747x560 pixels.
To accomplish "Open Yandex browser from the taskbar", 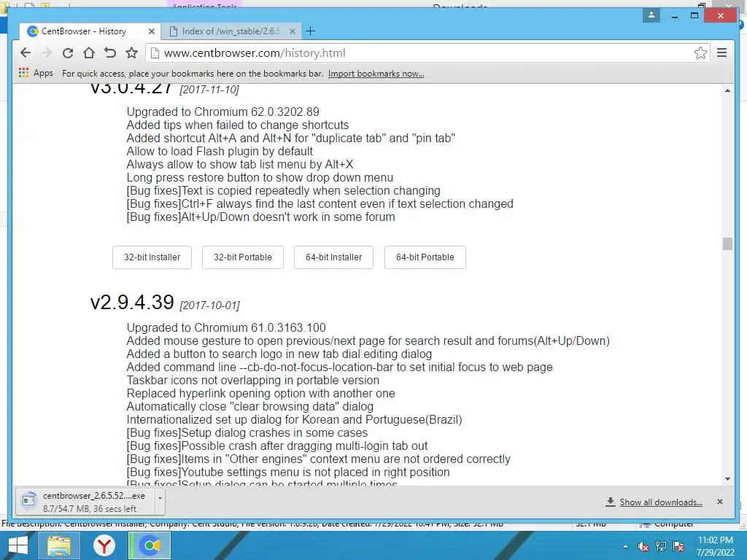I will click(104, 545).
